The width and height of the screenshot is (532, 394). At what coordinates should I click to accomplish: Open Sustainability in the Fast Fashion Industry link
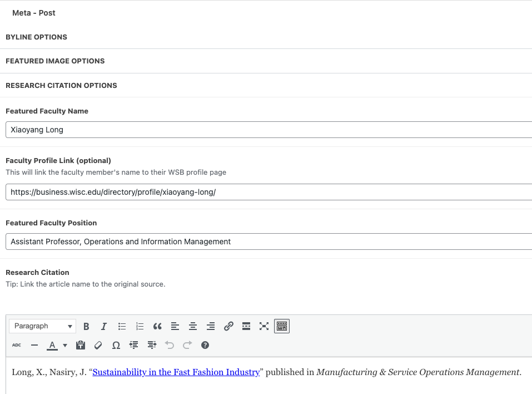coord(176,372)
